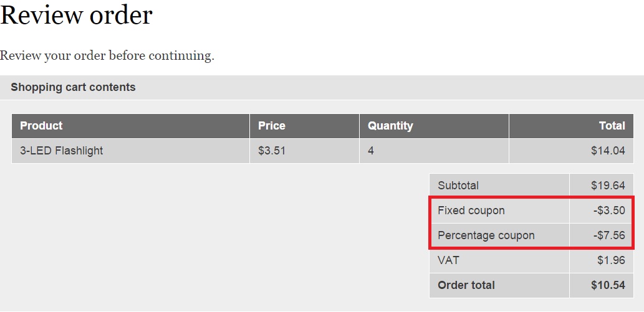
Task: Select the $19.64 subtotal amount
Action: click(x=608, y=186)
